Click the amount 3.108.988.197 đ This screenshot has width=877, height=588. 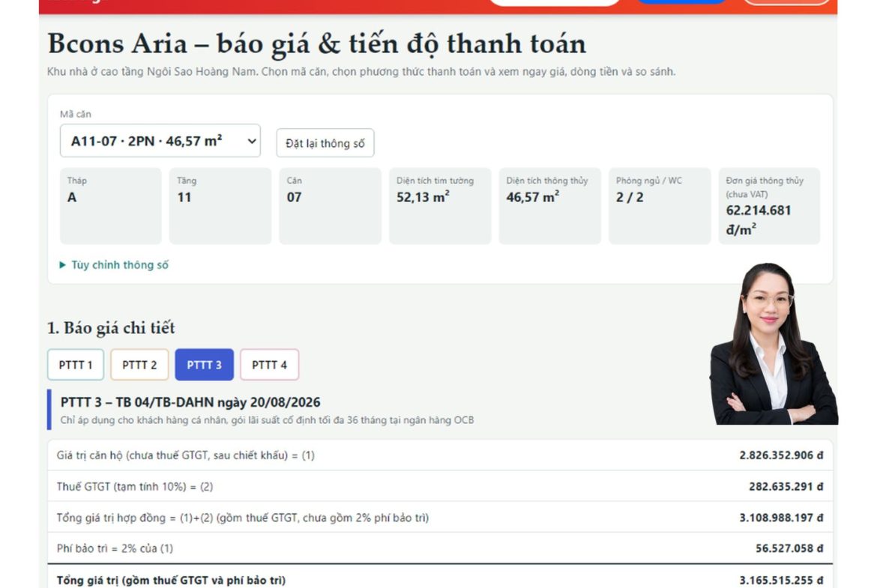pos(781,518)
